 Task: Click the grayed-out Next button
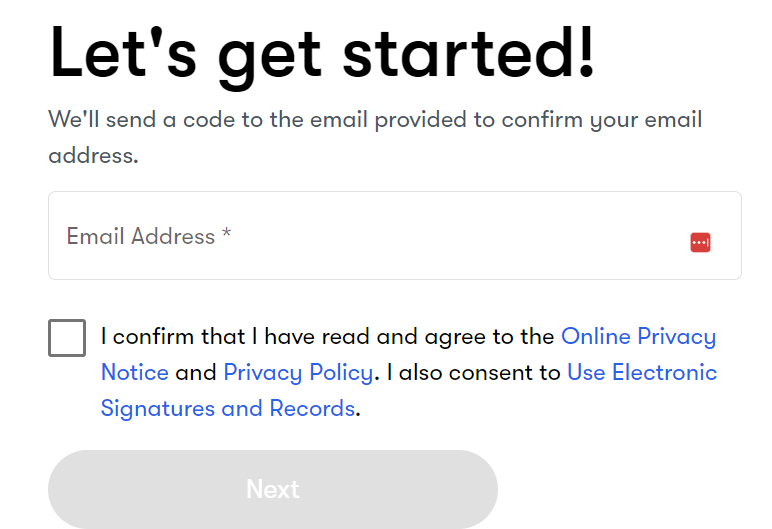click(273, 489)
